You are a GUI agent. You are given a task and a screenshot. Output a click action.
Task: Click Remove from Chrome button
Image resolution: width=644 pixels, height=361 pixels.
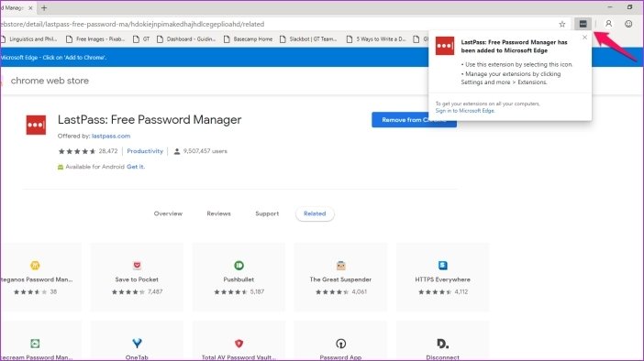click(x=414, y=120)
